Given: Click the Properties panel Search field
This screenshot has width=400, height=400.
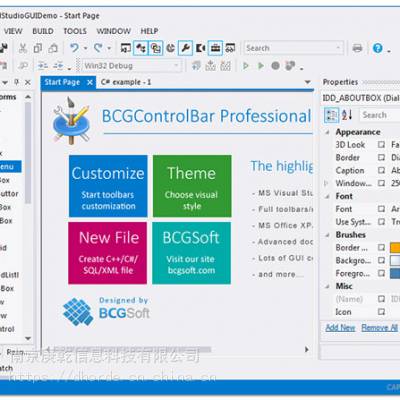Looking at the screenshot, I should tap(380, 115).
